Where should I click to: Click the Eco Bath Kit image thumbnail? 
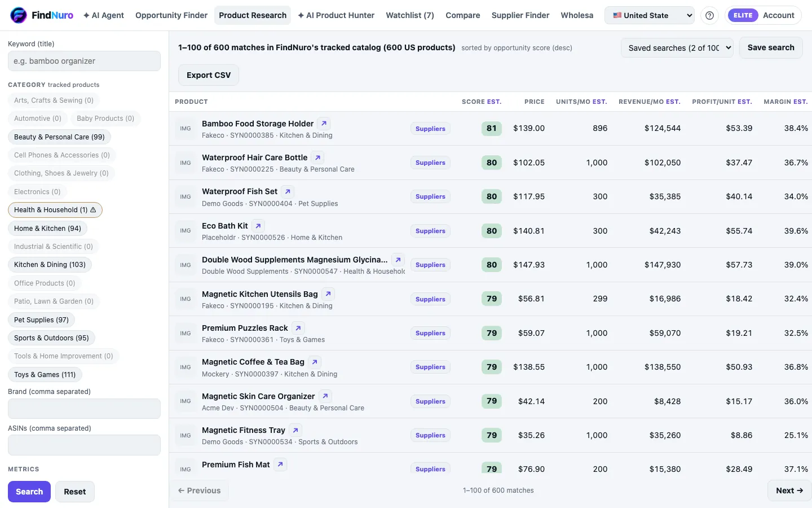[x=186, y=231]
